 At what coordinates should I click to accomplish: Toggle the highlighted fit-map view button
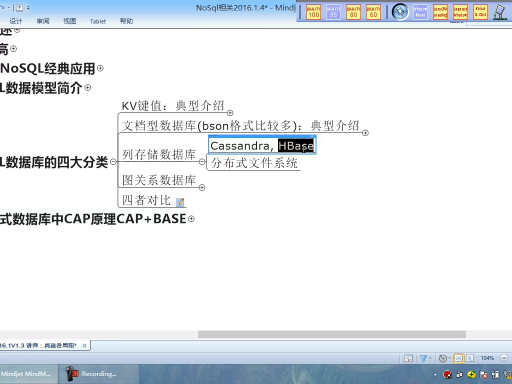(x=459, y=358)
